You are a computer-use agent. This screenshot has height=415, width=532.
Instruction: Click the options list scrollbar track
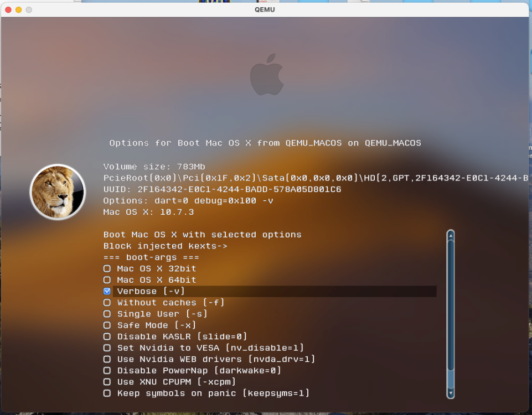[451, 314]
